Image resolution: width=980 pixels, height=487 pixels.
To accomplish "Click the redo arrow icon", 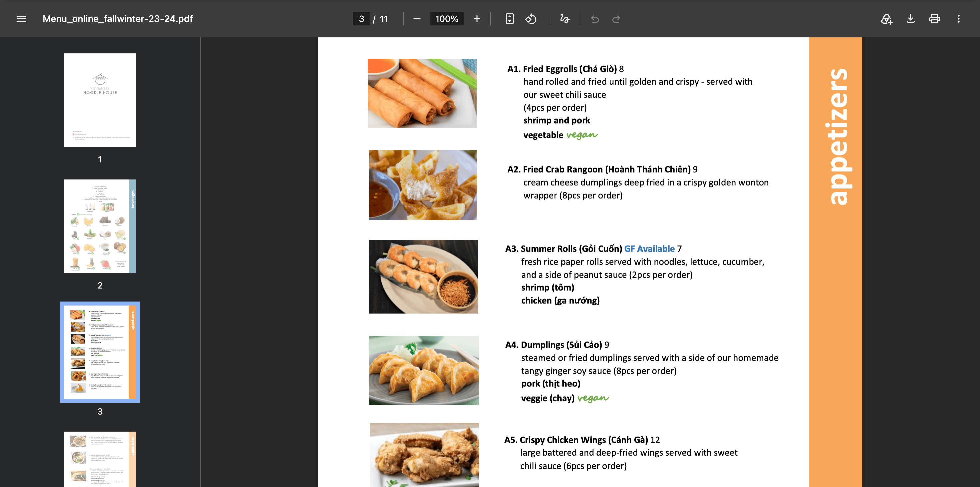I will coord(616,19).
